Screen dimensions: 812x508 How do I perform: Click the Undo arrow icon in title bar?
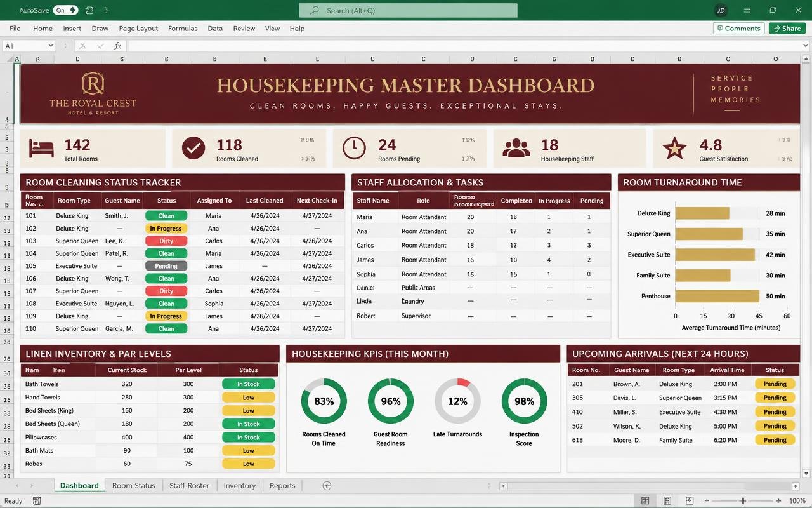point(104,10)
